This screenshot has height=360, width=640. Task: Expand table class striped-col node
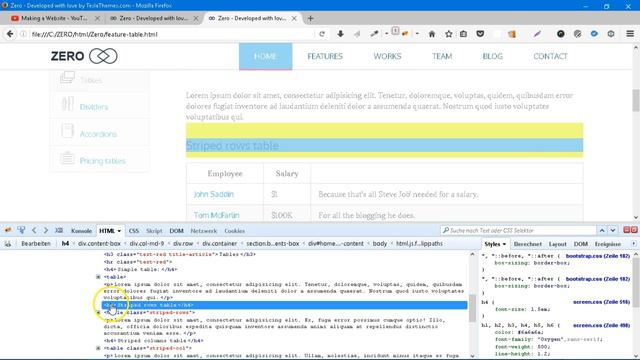tap(98, 348)
